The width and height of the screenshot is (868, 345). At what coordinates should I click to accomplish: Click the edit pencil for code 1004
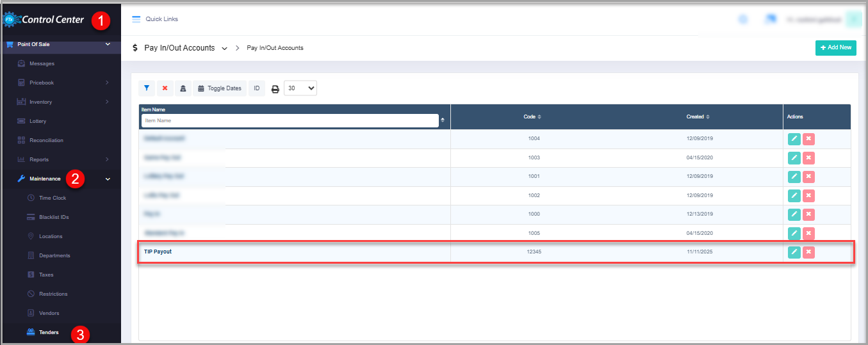pyautogui.click(x=794, y=139)
